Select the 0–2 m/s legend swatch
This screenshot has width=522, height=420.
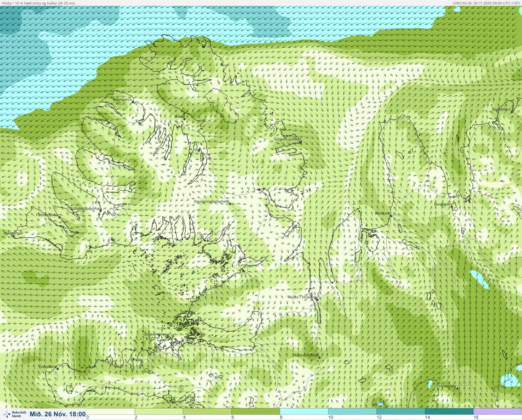tap(111, 411)
